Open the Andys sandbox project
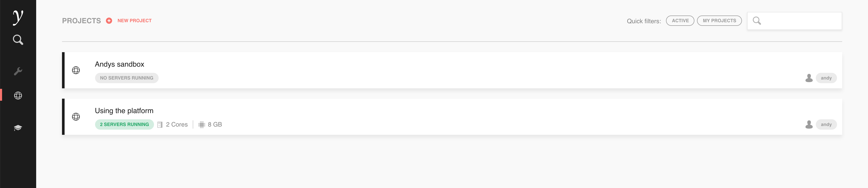This screenshot has width=868, height=188. (119, 64)
